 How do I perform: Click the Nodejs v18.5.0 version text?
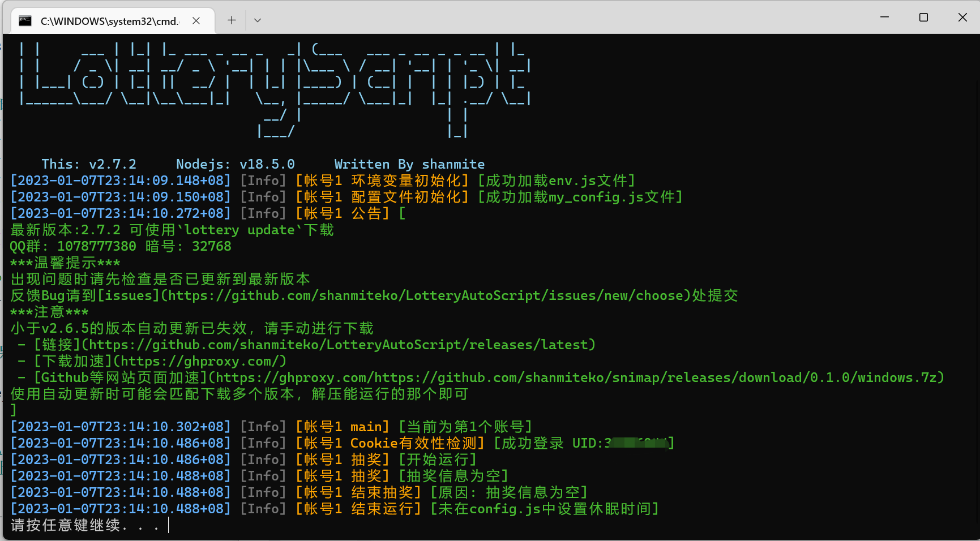click(236, 164)
